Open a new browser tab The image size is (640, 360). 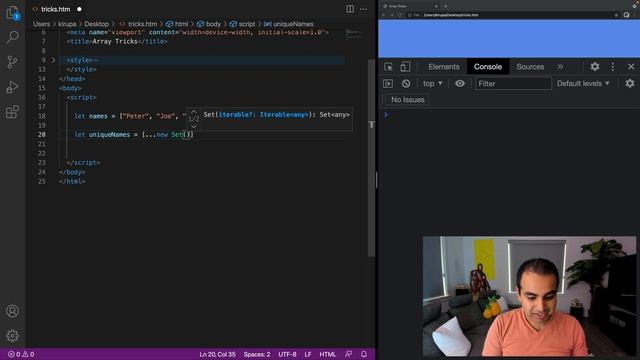pyautogui.click(x=445, y=6)
